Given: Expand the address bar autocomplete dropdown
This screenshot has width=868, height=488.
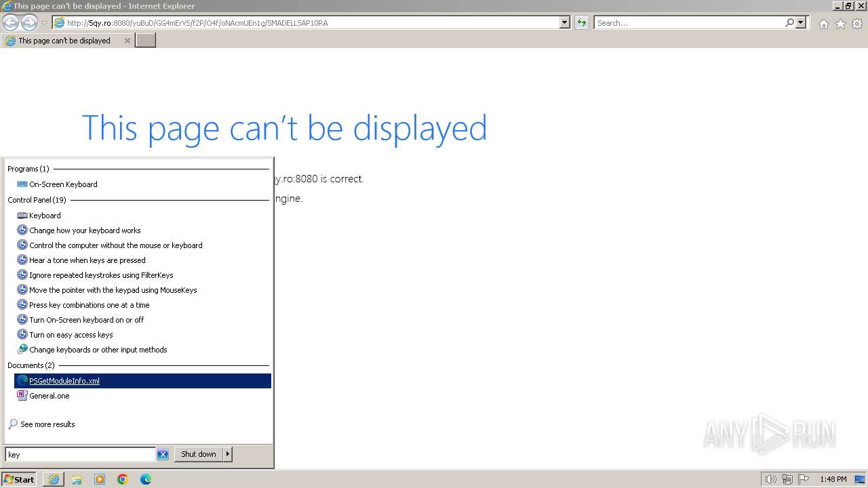Looking at the screenshot, I should tap(565, 23).
